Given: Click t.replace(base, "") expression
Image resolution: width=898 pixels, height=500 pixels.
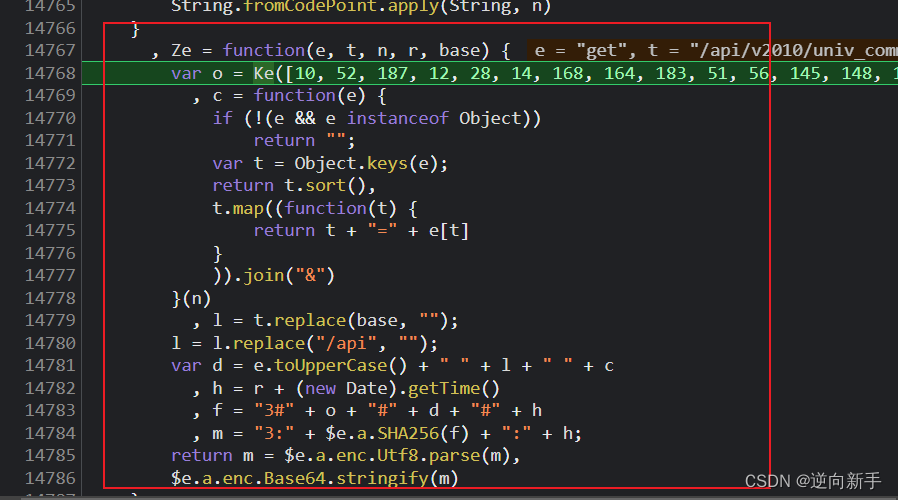Looking at the screenshot, I should pos(351,321).
